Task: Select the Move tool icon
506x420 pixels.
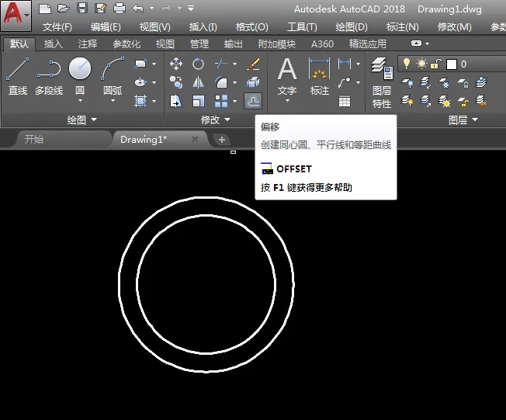Action: (x=176, y=64)
